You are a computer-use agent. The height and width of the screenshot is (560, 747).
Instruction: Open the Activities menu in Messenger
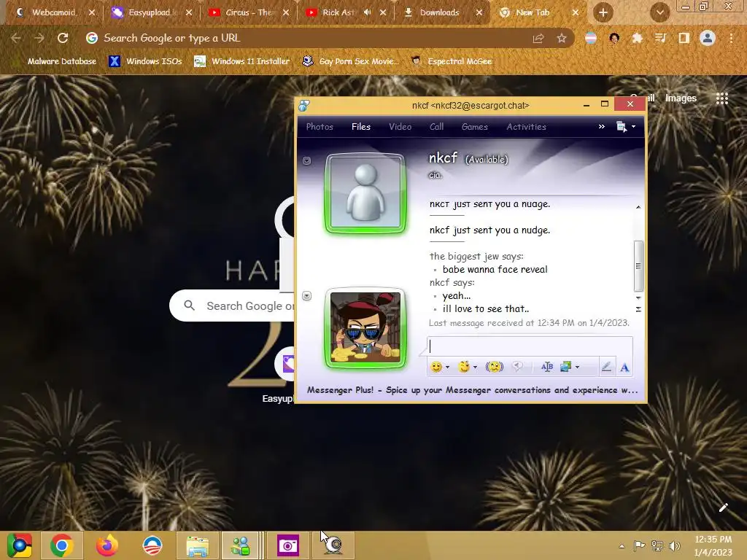pos(526,127)
